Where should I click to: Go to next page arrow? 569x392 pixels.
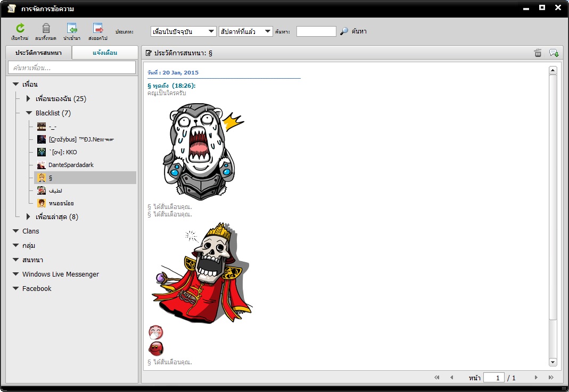(x=536, y=378)
